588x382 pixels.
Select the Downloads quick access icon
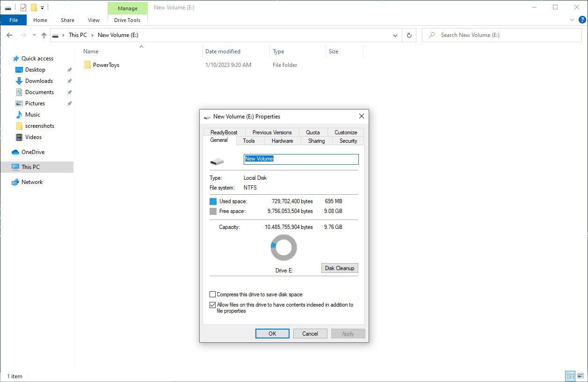tap(19, 81)
